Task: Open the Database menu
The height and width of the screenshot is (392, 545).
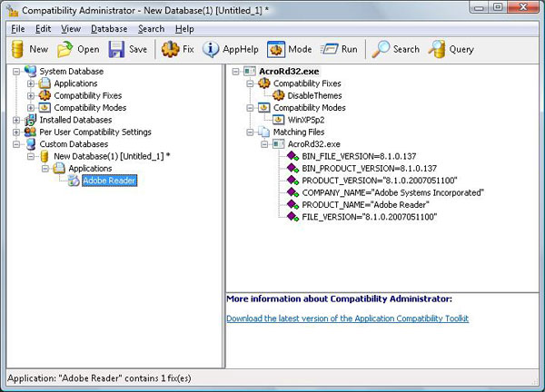Action: (x=109, y=29)
